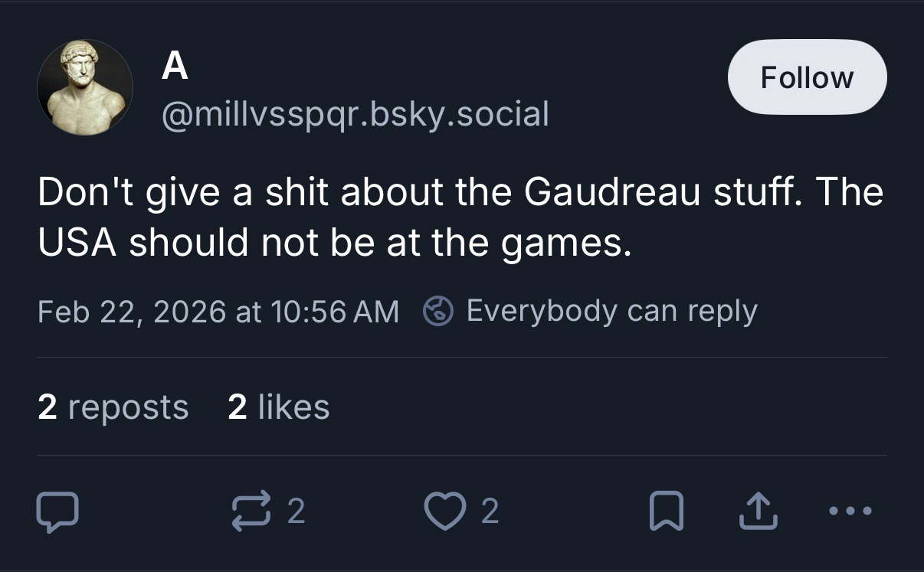The height and width of the screenshot is (572, 924).
Task: Click the "10:56 AM" time text
Action: 334,312
